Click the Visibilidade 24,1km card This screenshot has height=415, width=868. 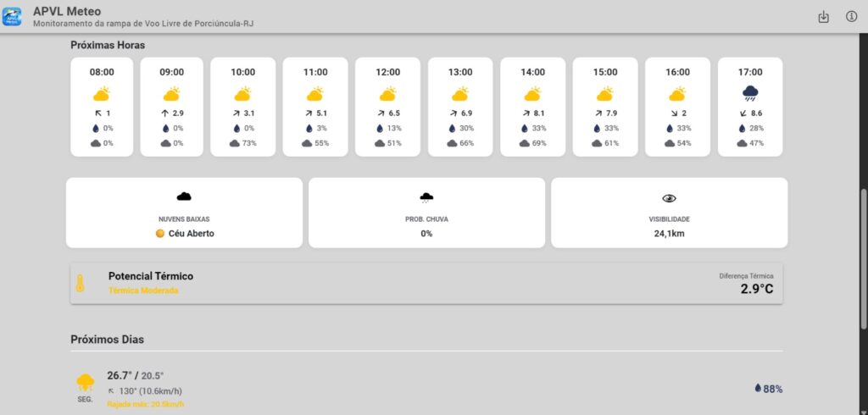pyautogui.click(x=669, y=213)
